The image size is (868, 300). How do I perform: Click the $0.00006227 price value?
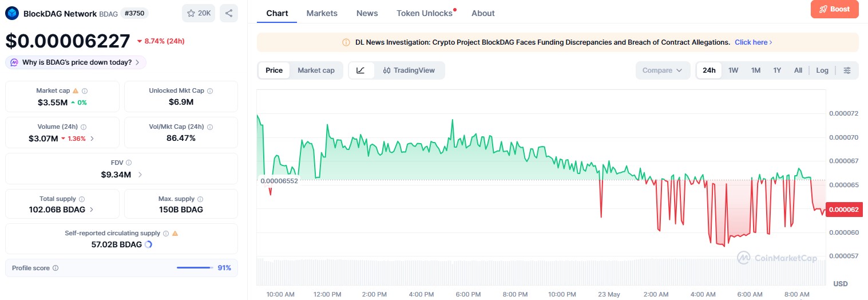(x=68, y=41)
